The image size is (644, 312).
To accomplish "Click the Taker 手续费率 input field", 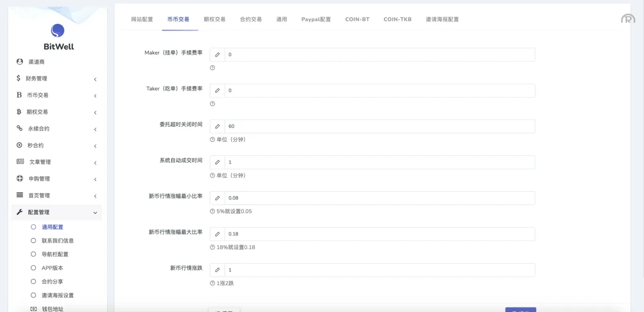I will [x=380, y=90].
